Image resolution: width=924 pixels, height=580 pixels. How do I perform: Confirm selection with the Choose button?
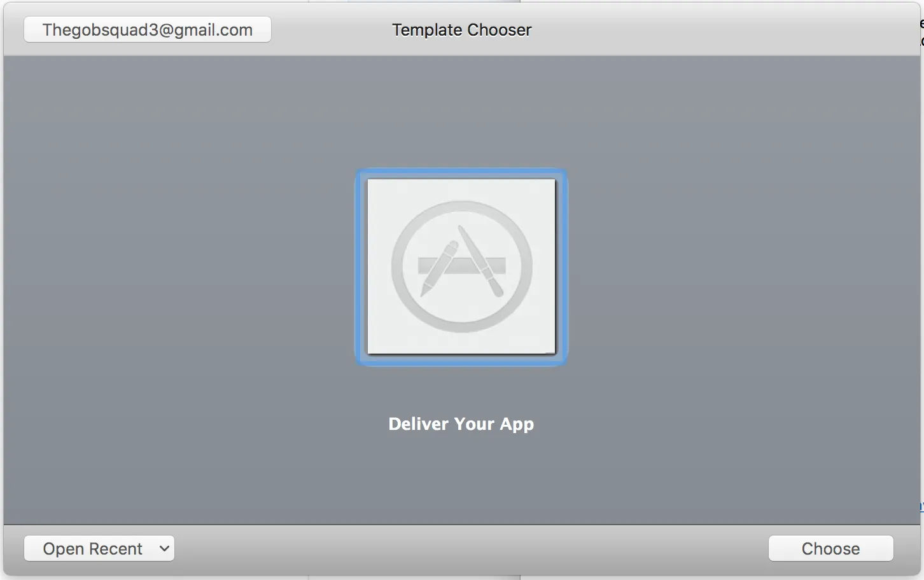click(x=830, y=548)
